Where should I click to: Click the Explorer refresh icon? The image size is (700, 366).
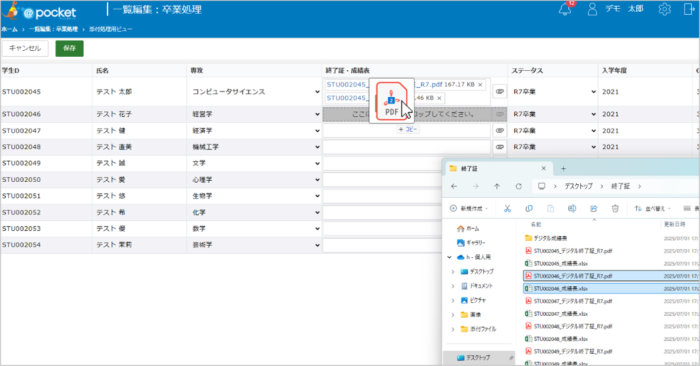coord(518,187)
